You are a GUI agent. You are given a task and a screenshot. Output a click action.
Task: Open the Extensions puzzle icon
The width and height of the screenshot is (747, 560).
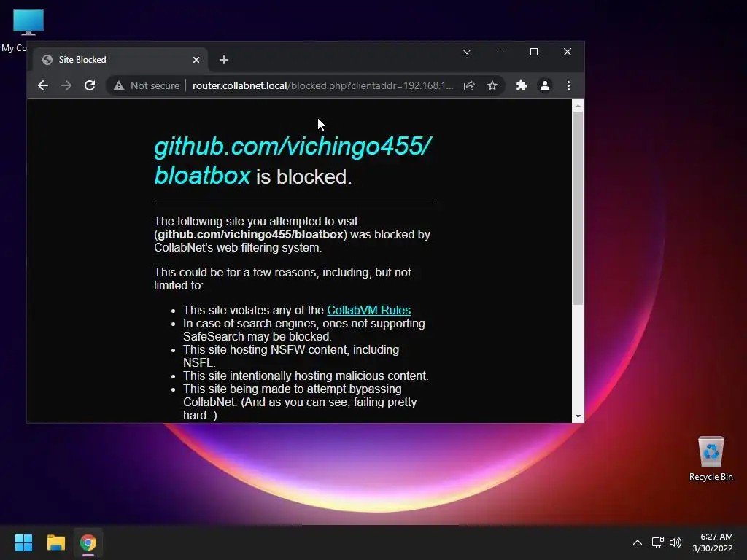pos(522,86)
